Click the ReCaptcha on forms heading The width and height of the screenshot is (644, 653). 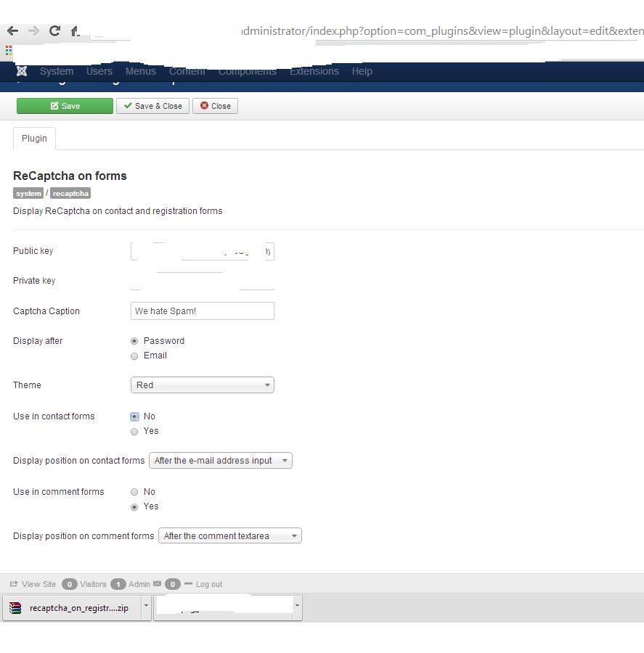click(x=70, y=176)
